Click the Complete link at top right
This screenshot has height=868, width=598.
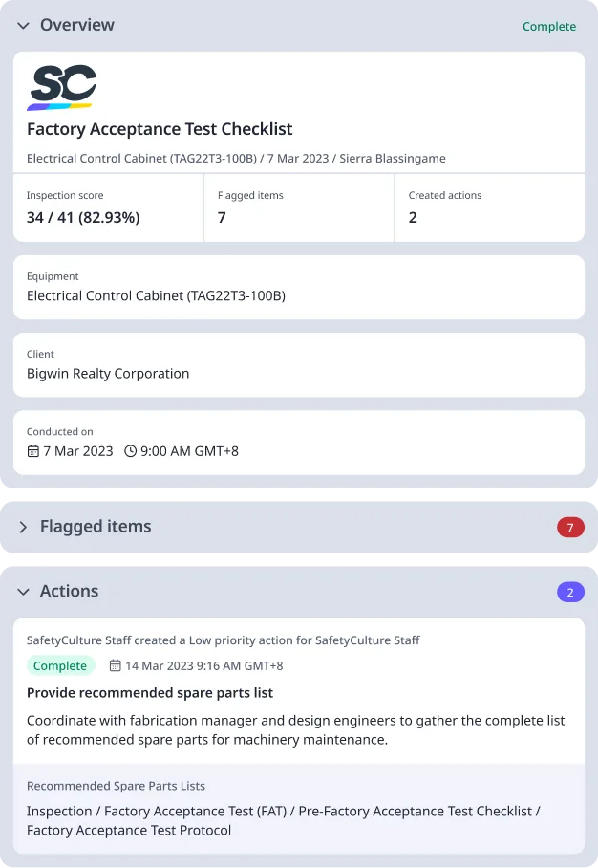coord(549,26)
